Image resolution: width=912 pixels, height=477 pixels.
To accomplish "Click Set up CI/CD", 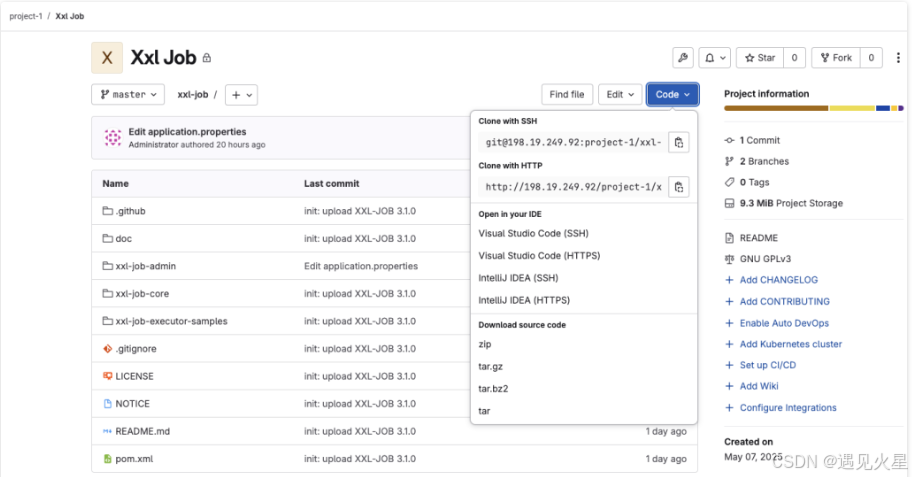I will (x=768, y=365).
